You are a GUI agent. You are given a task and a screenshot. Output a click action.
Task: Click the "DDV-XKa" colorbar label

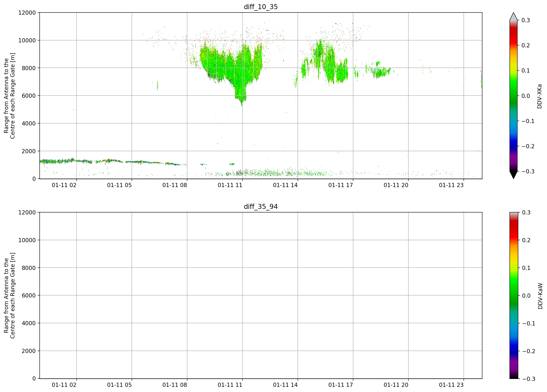(539, 97)
